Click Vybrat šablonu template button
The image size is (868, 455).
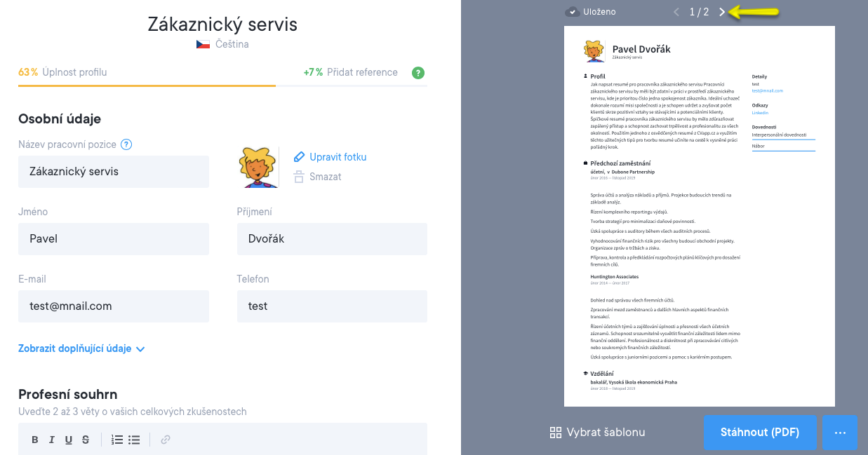click(x=597, y=433)
